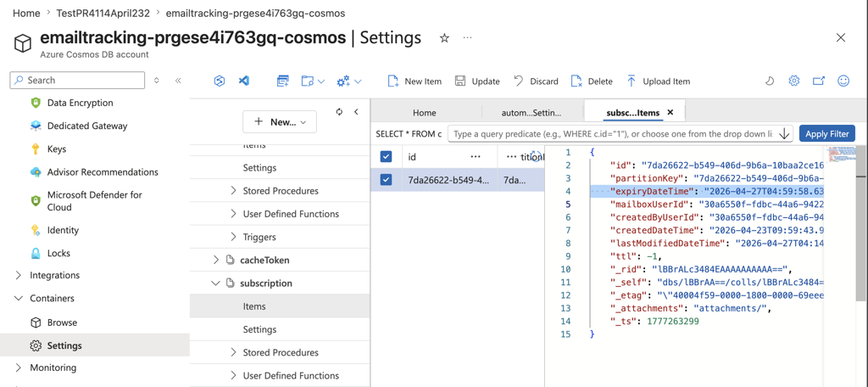Go to Home in breadcrumb
Screen dimensions: 868x387
26,13
